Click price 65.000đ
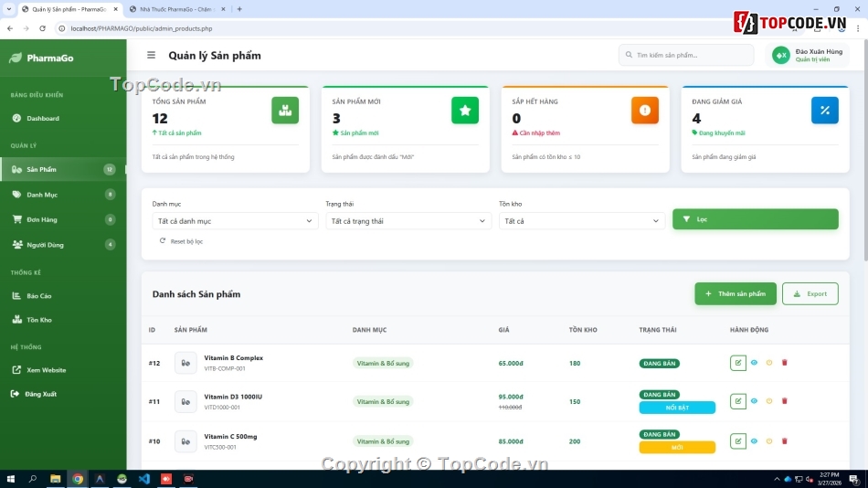The width and height of the screenshot is (868, 488). (511, 364)
